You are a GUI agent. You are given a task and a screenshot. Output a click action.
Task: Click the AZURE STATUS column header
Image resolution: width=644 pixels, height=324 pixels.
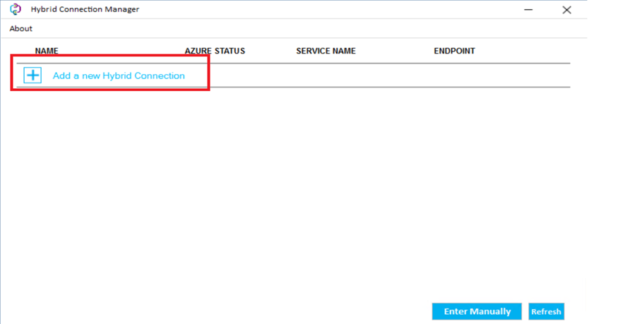pyautogui.click(x=215, y=51)
